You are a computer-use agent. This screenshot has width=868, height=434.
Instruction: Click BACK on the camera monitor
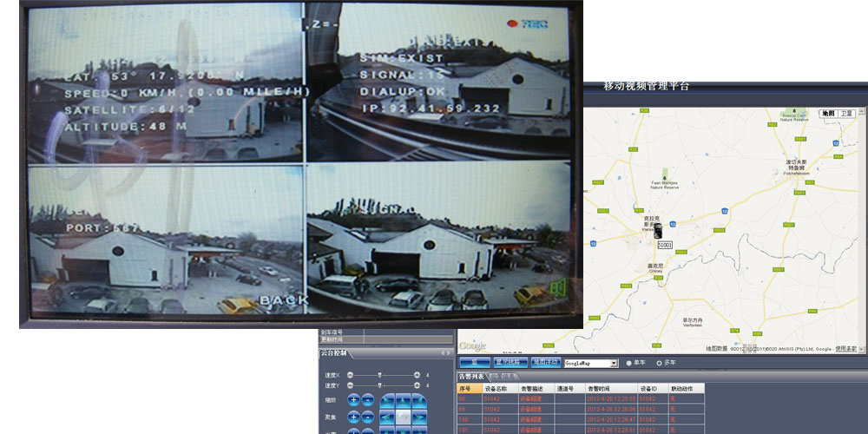click(284, 300)
